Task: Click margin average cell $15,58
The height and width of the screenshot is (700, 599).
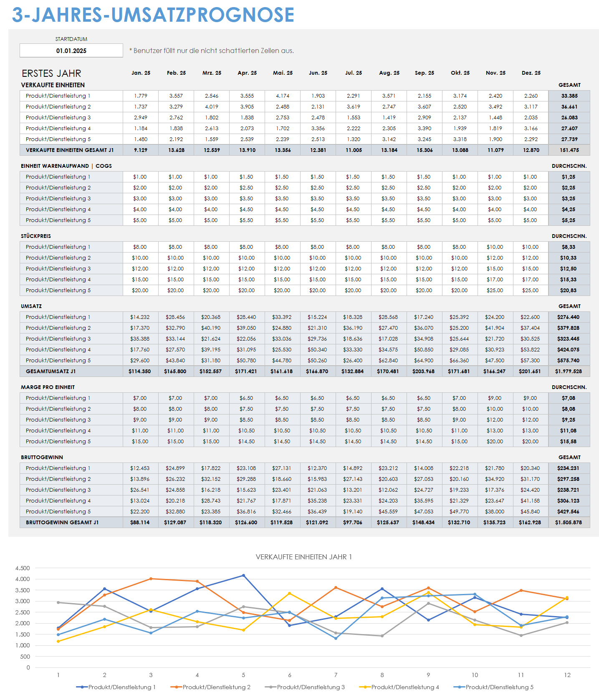Action: point(569,442)
